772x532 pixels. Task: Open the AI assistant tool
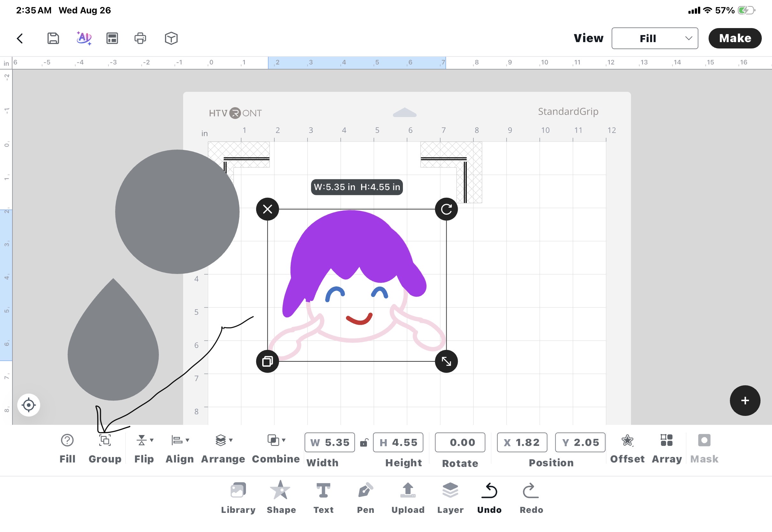[x=84, y=38]
